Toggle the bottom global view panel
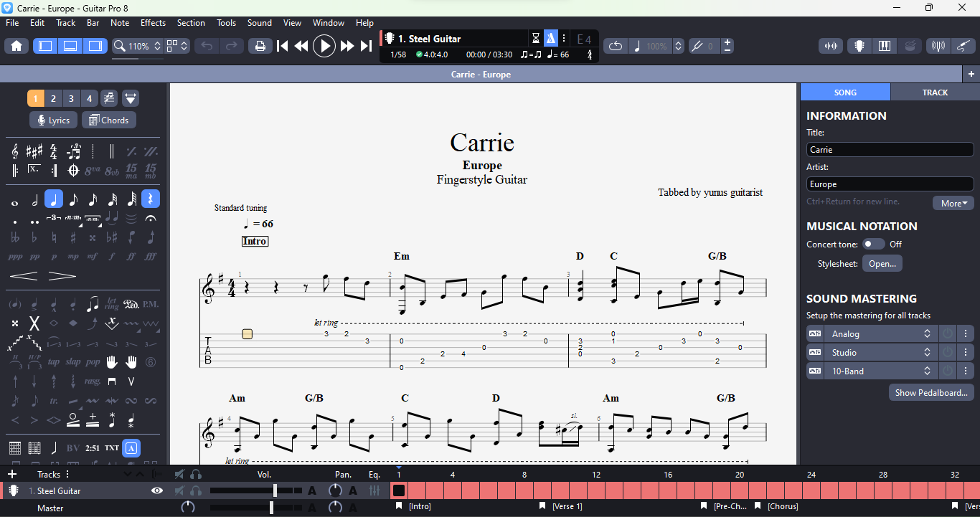980x517 pixels. [x=70, y=46]
